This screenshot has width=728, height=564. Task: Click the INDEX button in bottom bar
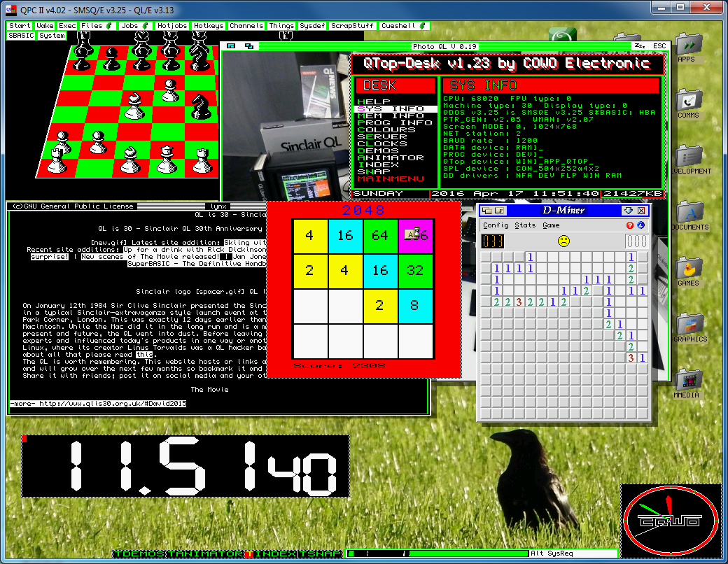tap(272, 554)
